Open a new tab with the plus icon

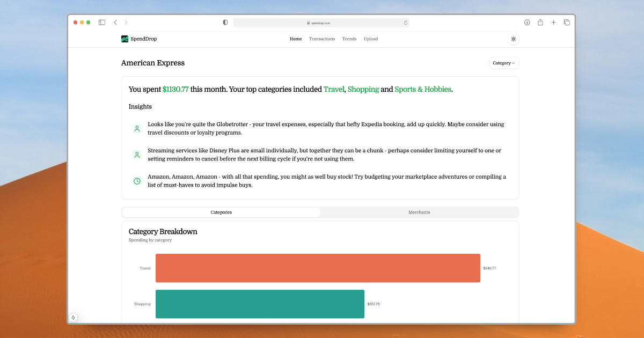(553, 22)
